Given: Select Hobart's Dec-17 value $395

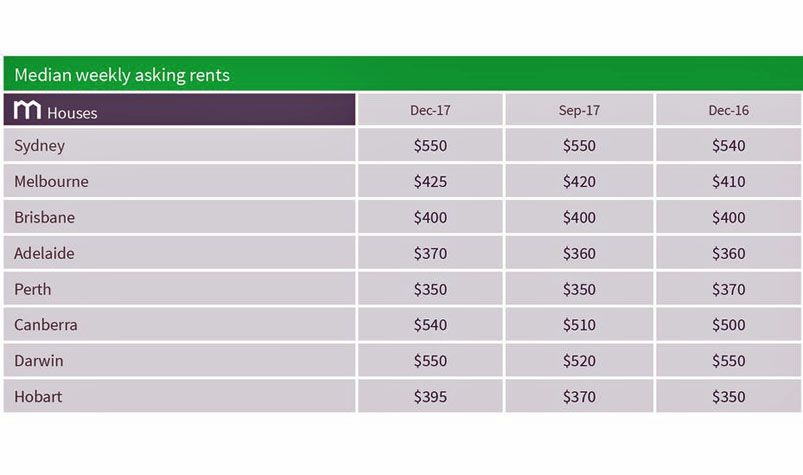Looking at the screenshot, I should tap(430, 396).
